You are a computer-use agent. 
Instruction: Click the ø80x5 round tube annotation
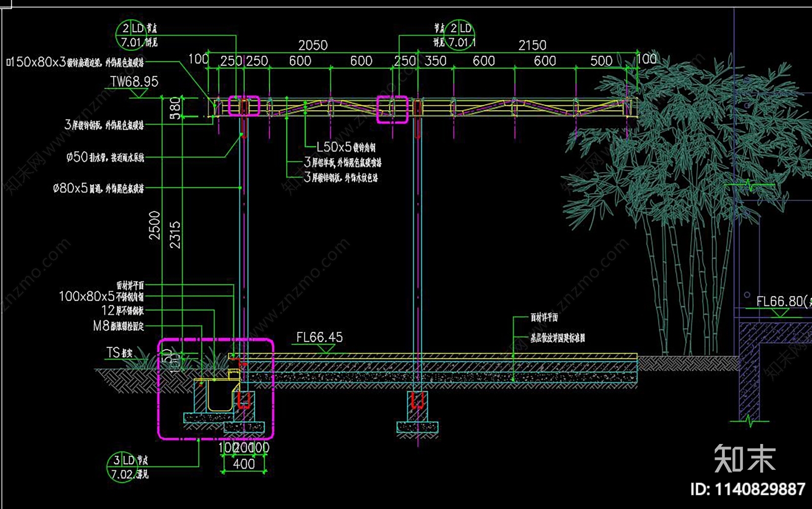pyautogui.click(x=98, y=188)
